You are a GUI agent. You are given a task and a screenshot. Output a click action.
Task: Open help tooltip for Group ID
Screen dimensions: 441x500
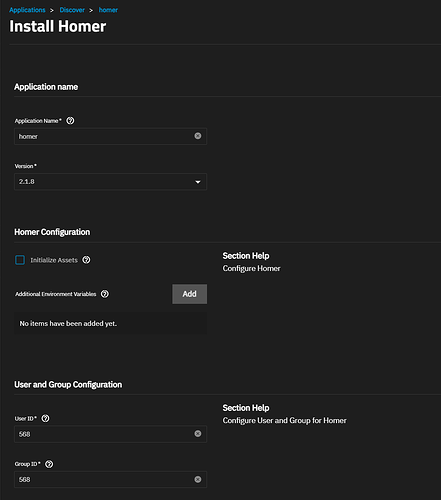pyautogui.click(x=49, y=464)
